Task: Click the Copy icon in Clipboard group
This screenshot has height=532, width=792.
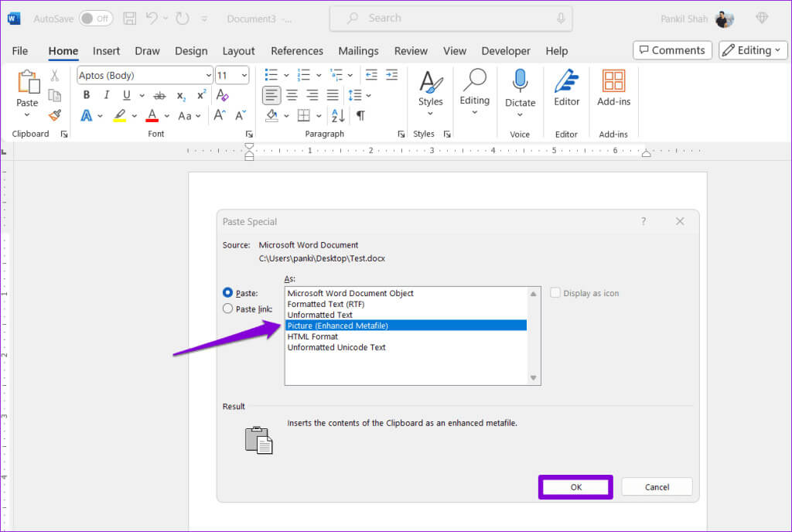Action: coord(55,95)
